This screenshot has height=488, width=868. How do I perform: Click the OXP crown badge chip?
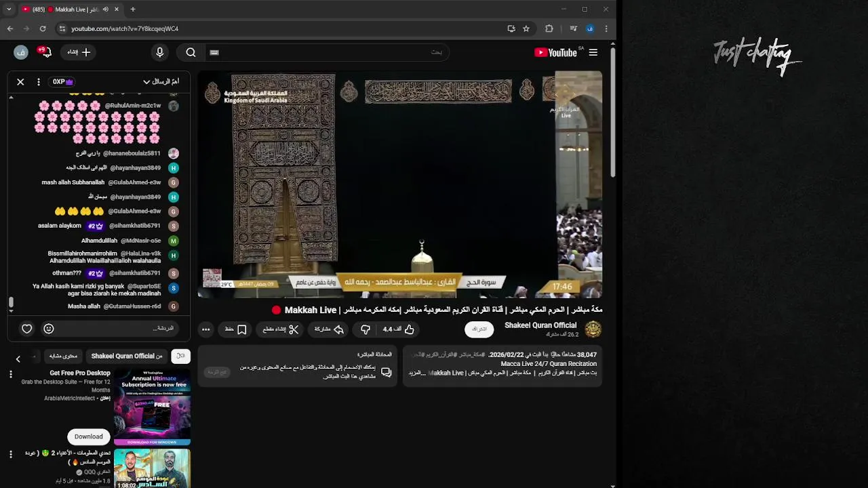62,82
